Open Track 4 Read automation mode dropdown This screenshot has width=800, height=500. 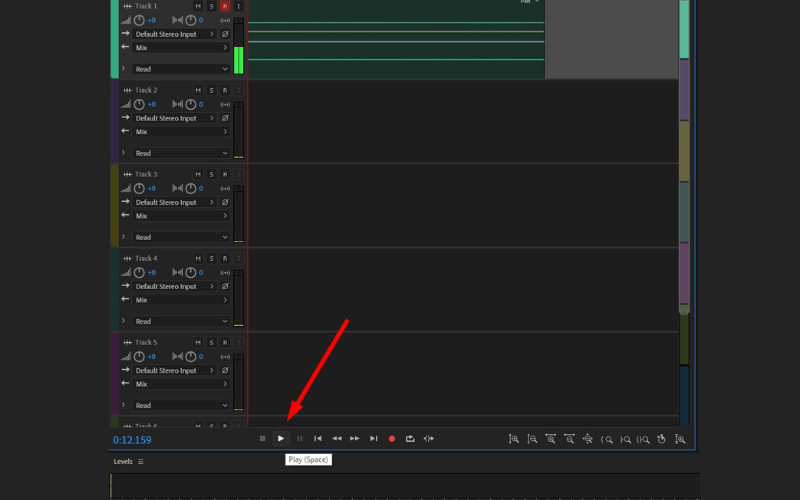(180, 321)
